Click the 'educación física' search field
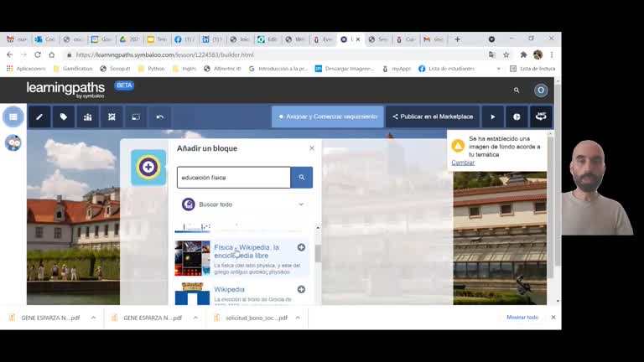644x362 pixels. pos(234,178)
